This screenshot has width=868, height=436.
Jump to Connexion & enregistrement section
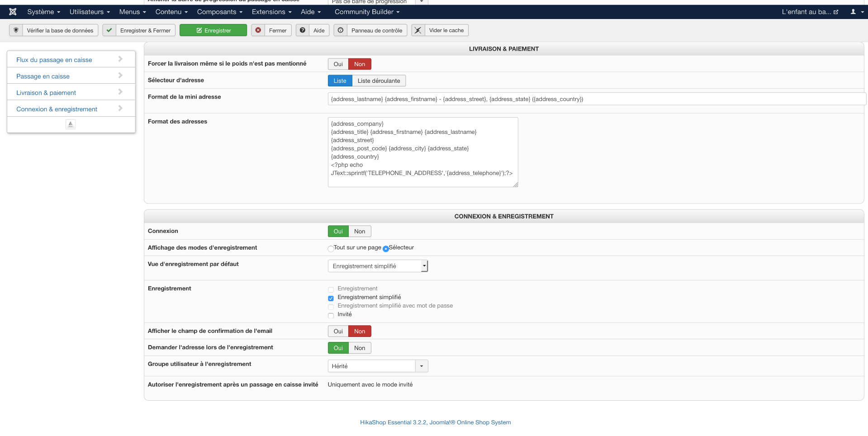click(x=57, y=109)
